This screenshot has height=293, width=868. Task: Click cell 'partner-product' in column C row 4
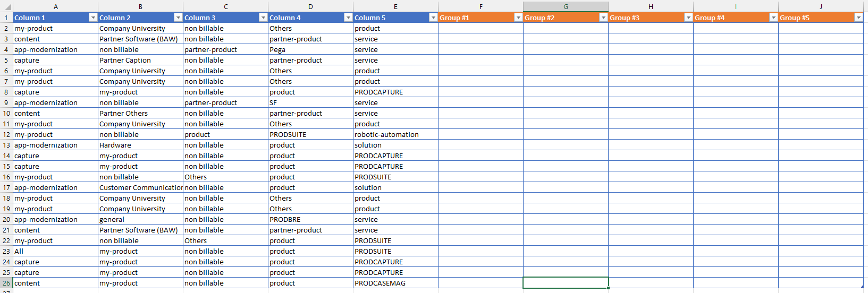click(x=226, y=49)
